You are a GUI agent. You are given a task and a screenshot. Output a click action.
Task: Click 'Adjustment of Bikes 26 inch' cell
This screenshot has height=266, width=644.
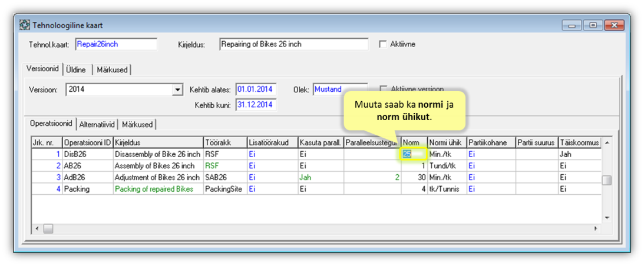tap(158, 177)
